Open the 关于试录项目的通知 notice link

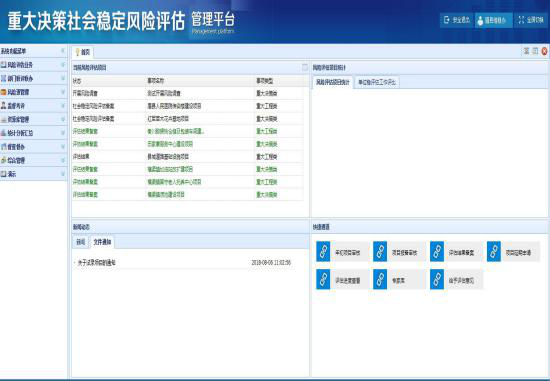pos(96,263)
